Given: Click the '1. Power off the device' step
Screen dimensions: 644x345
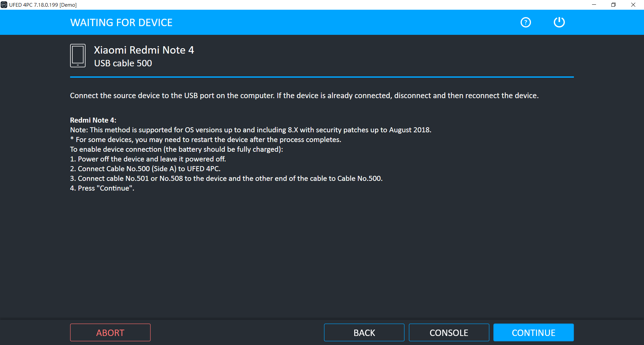Looking at the screenshot, I should click(148, 159).
